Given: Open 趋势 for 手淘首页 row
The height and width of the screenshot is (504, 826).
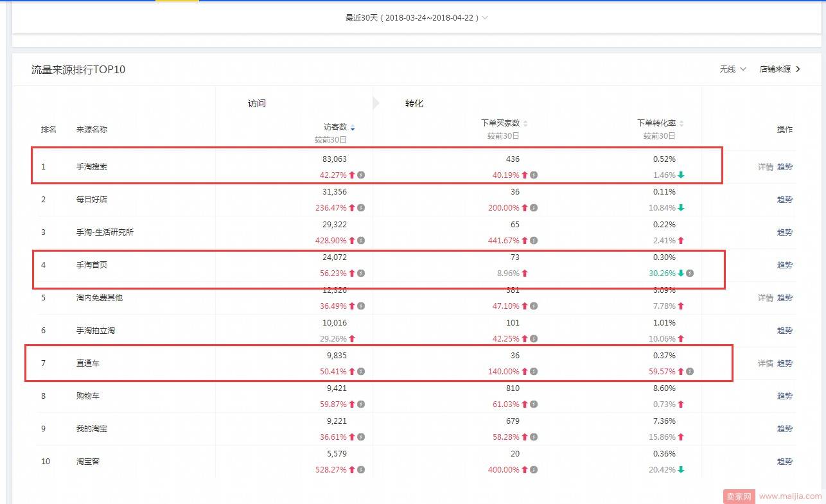Looking at the screenshot, I should click(785, 265).
